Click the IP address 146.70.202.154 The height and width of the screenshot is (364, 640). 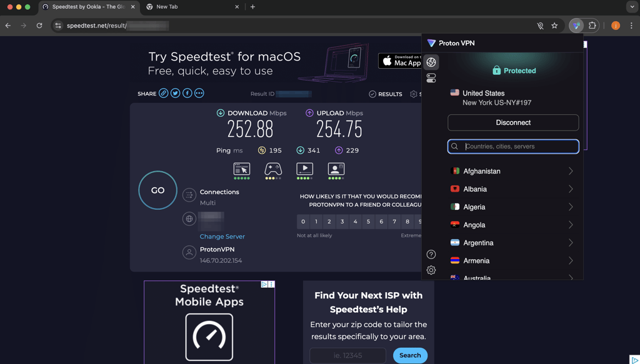click(x=221, y=260)
